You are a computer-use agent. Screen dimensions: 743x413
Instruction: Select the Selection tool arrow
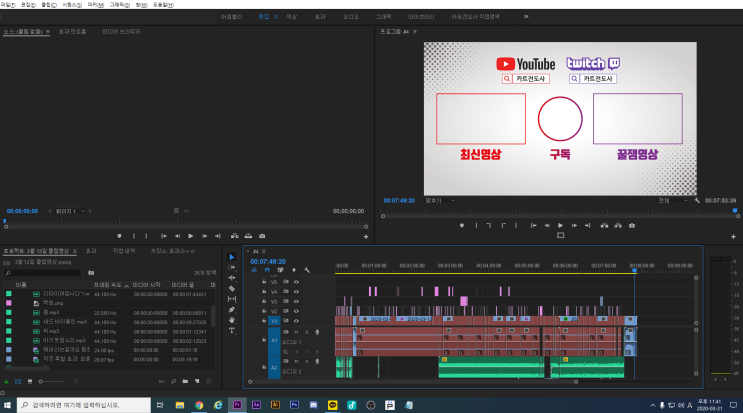tap(232, 257)
